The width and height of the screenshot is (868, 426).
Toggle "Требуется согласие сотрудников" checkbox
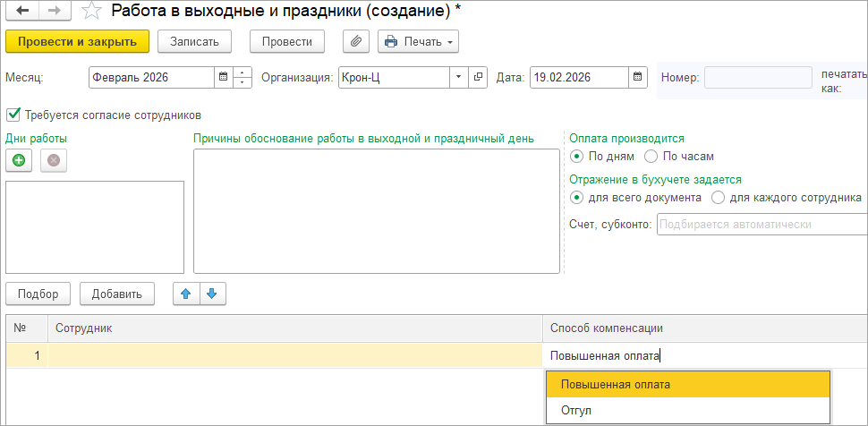point(13,115)
